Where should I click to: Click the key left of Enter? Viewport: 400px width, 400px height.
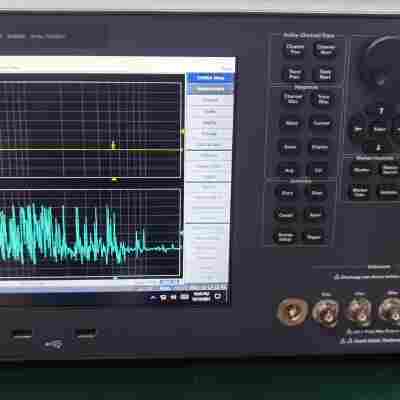pyautogui.click(x=358, y=129)
